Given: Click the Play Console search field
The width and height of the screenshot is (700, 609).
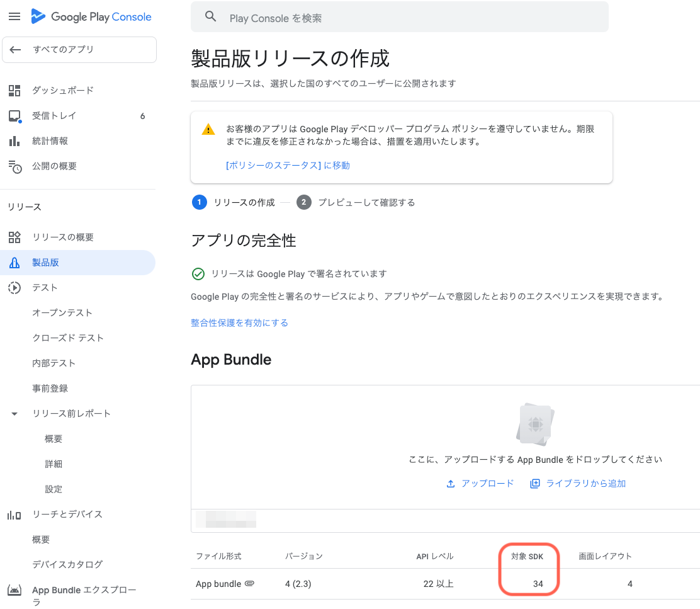Looking at the screenshot, I should tap(399, 16).
